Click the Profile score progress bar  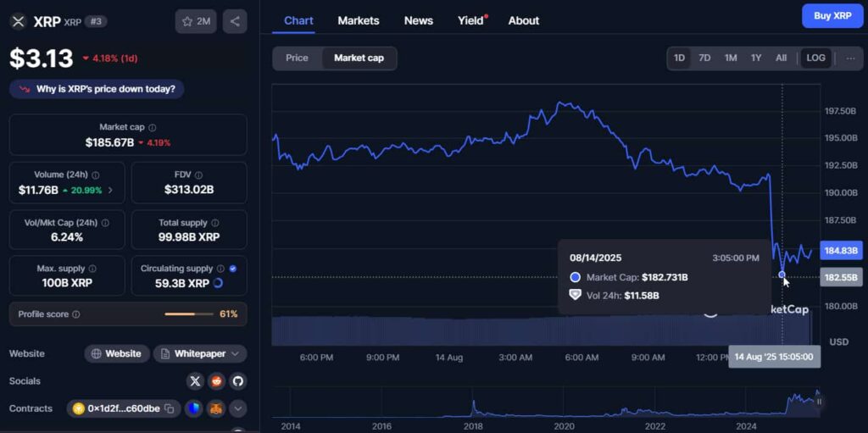pos(189,314)
